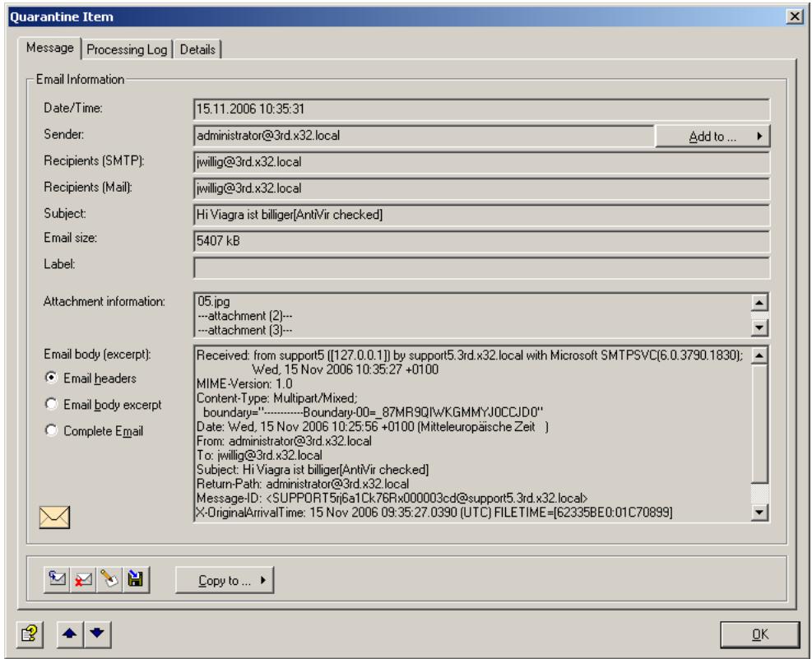Select the ---attachment (3)--- entry
The height and width of the screenshot is (659, 812).
[244, 330]
